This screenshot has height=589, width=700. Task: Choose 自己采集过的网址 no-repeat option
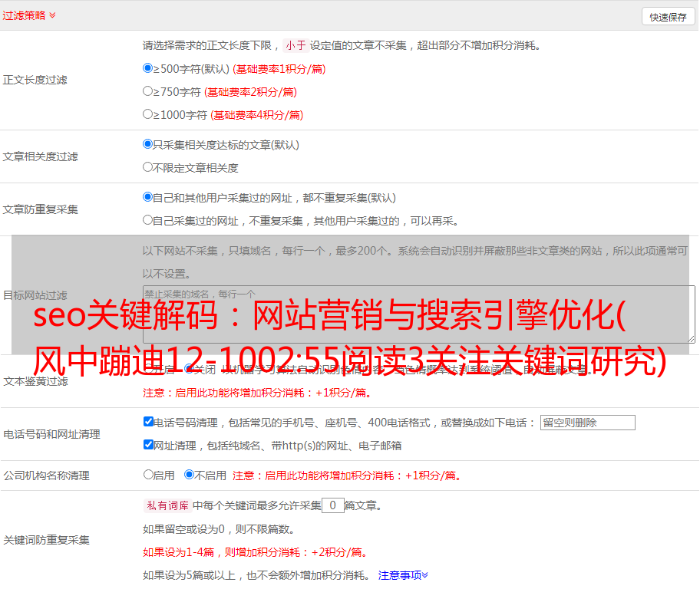tap(148, 220)
